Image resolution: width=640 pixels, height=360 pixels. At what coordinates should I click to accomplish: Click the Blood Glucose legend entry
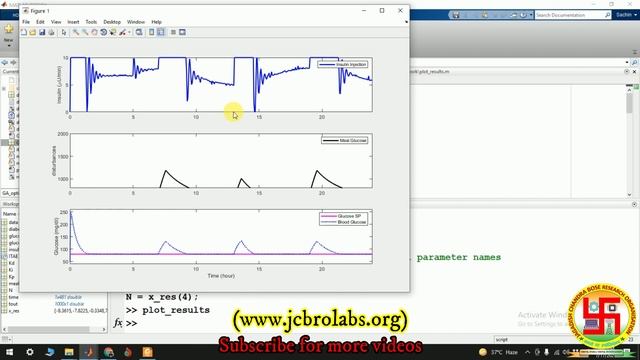pos(343,222)
